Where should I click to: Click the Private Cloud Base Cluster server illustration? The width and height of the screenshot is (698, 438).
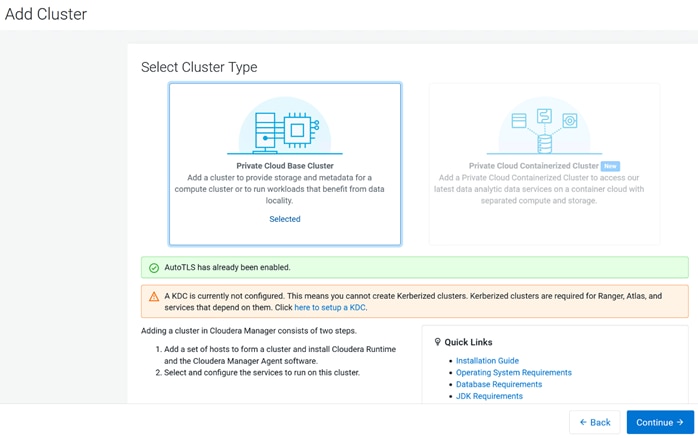point(285,126)
